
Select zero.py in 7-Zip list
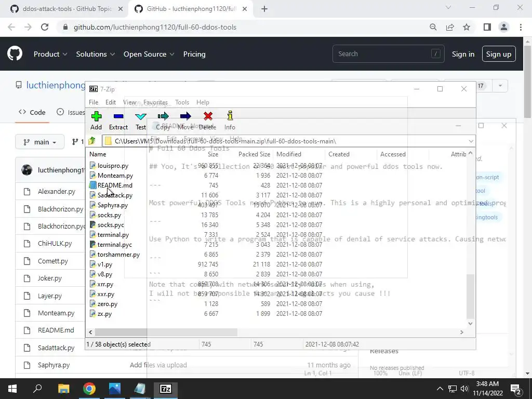[x=108, y=303]
